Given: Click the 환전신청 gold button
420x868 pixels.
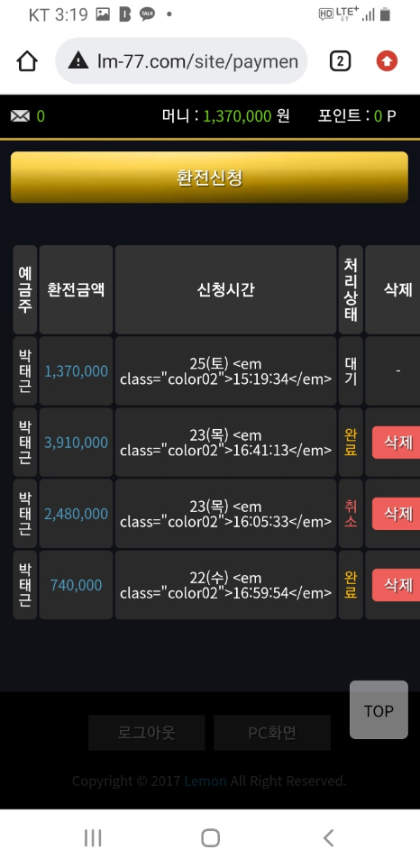Looking at the screenshot, I should 209,178.
